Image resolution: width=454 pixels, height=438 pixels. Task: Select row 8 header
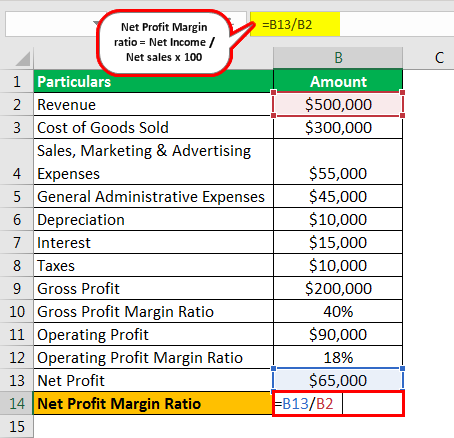coord(17,265)
